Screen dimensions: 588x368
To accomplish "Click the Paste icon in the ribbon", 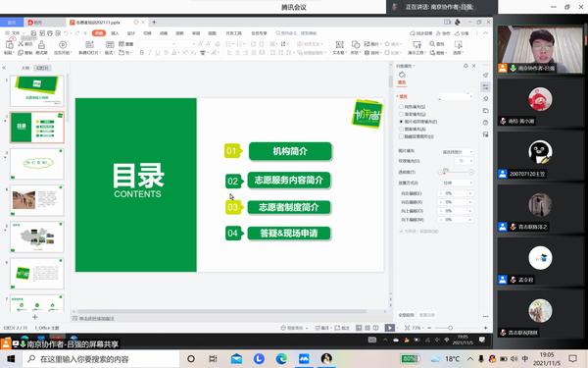I will 9,45.
